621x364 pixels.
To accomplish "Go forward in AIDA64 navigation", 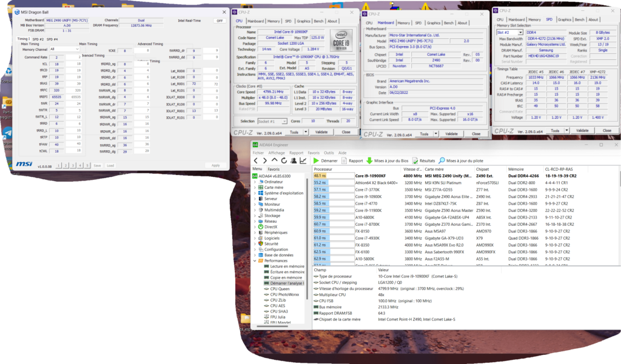I will pos(265,160).
